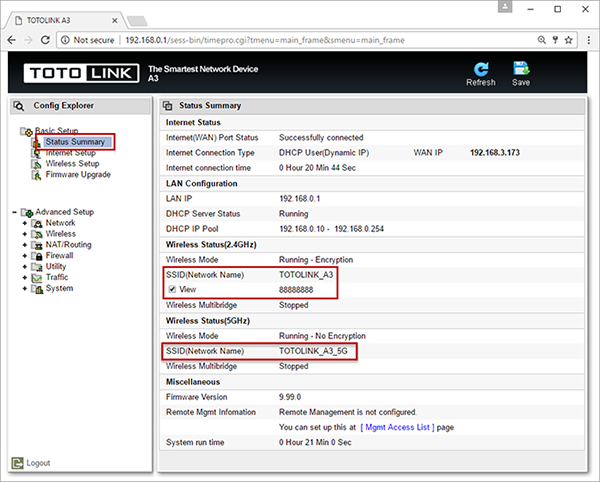
Task: Click the Not secure site info icon
Action: [x=65, y=40]
